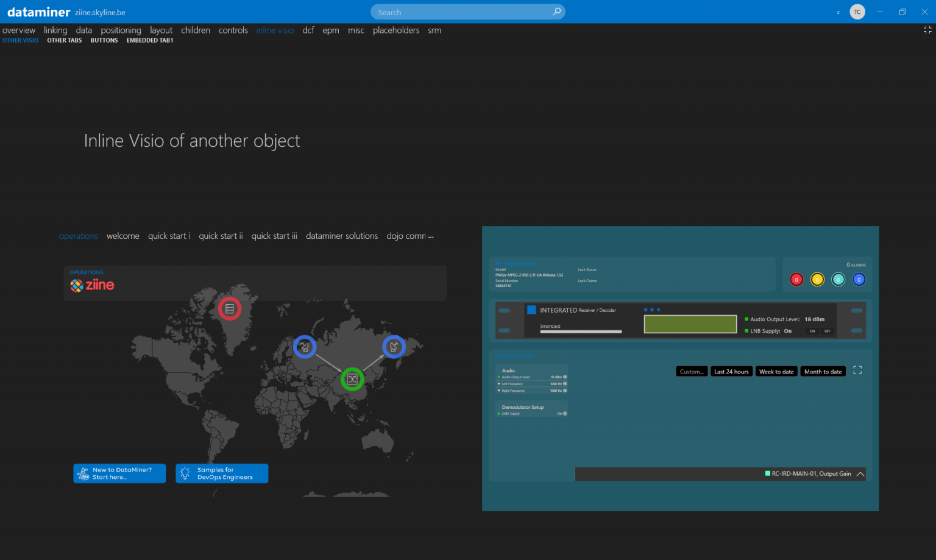Expand the trend graph to full screen
Screen dimensions: 936x560
click(x=857, y=370)
